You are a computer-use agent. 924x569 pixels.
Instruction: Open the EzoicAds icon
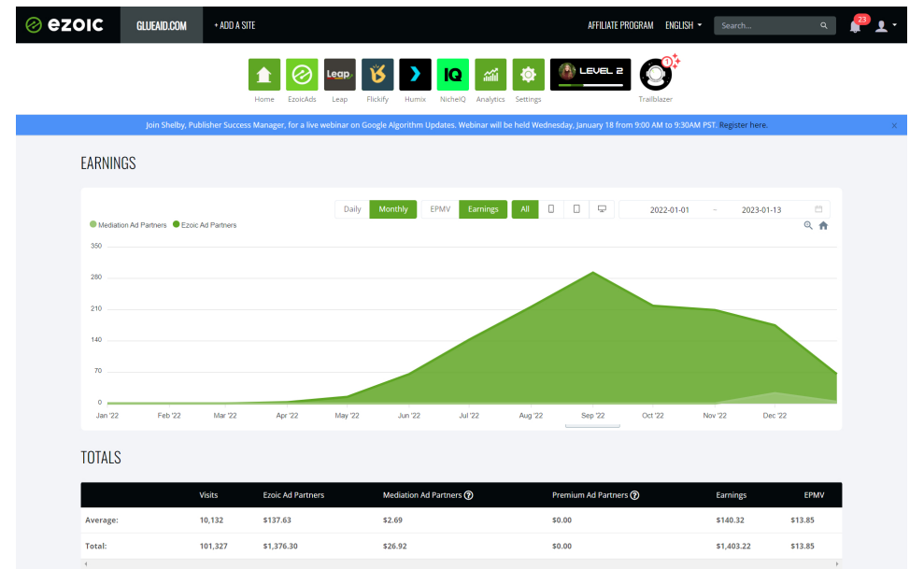[x=302, y=74]
